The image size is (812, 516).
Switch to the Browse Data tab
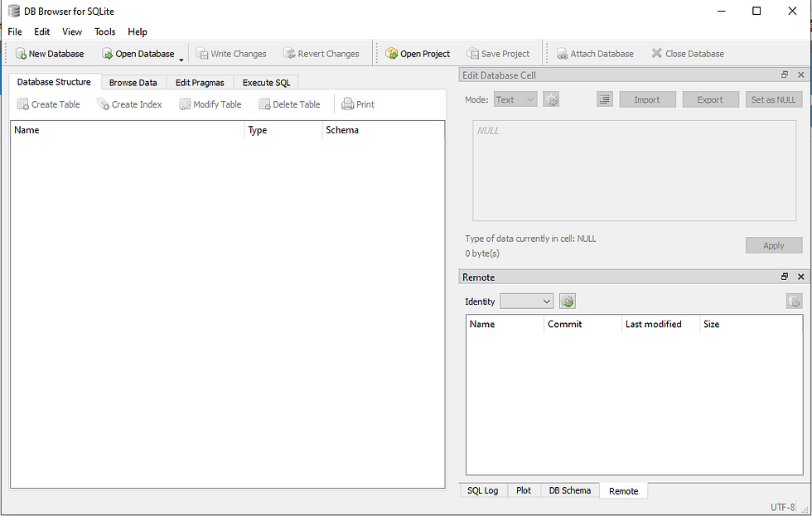point(133,82)
